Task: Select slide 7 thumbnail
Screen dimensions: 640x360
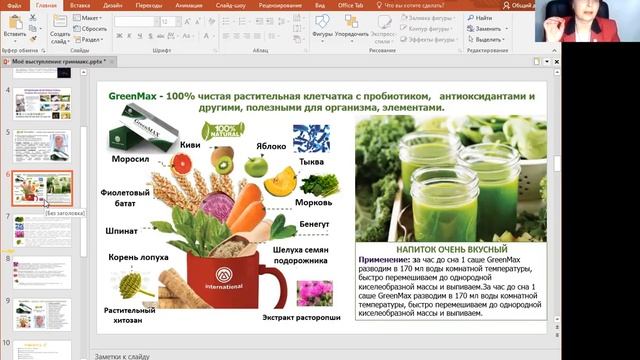Action: pyautogui.click(x=42, y=231)
